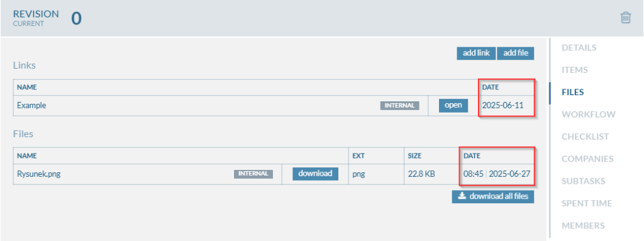Switch to the Details tab
The height and width of the screenshot is (241, 644).
pos(579,48)
